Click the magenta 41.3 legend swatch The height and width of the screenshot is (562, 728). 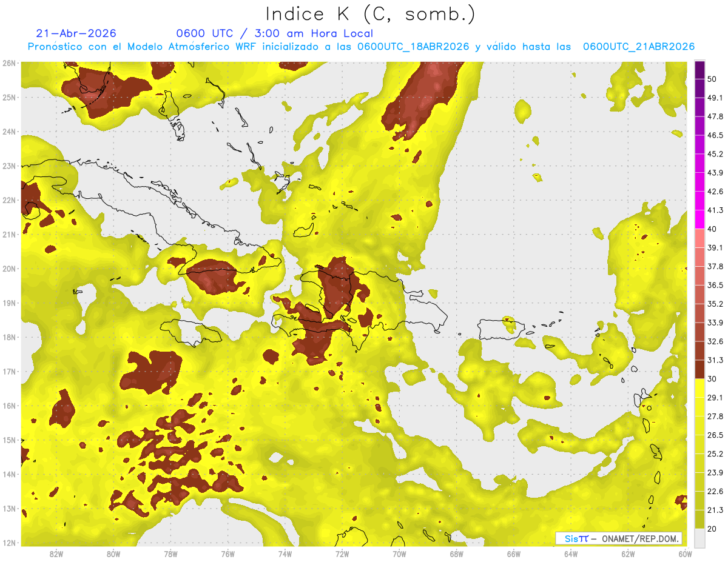click(x=699, y=219)
